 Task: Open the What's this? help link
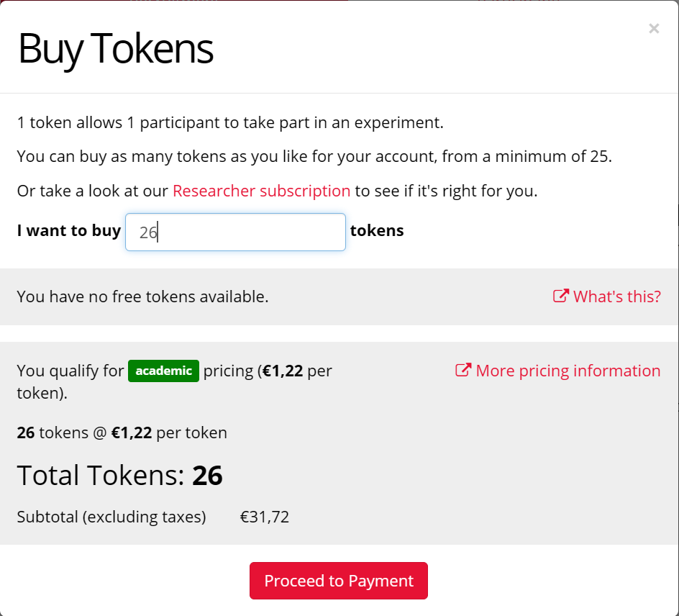(616, 296)
